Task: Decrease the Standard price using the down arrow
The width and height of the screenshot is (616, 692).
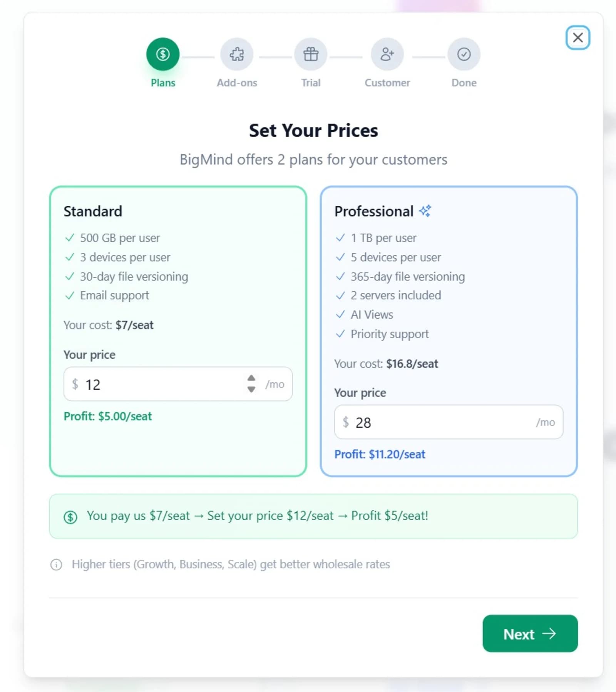Action: (251, 389)
